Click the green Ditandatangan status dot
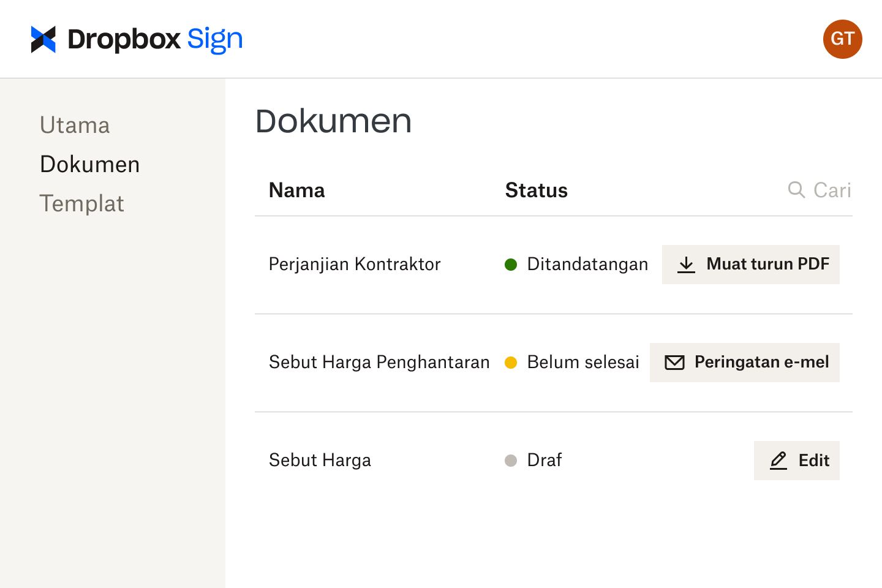882x588 pixels. [x=511, y=265]
